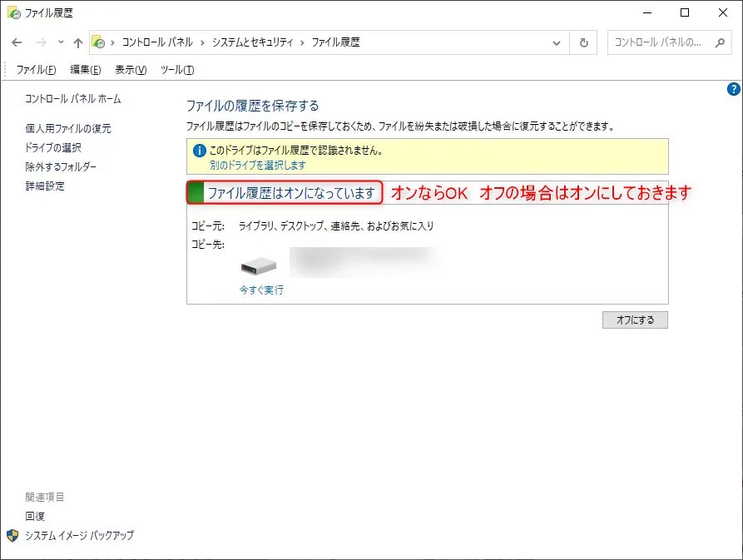This screenshot has width=743, height=560.
Task: Click the refresh button in address bar
Action: click(584, 42)
